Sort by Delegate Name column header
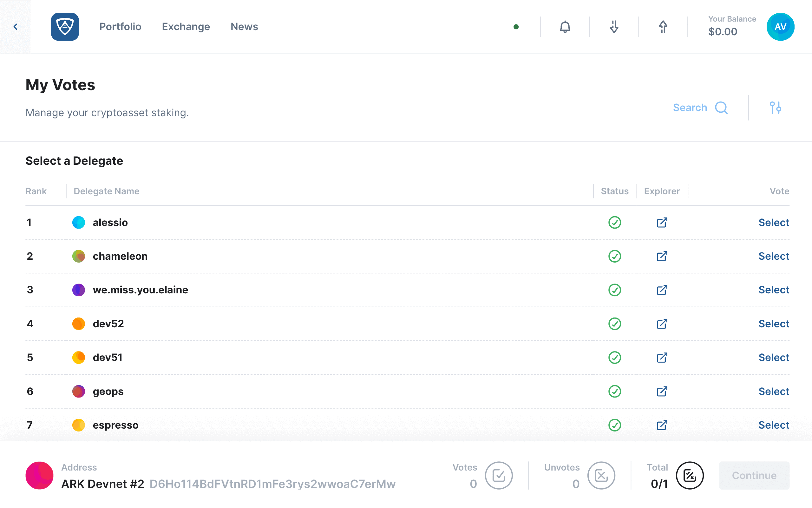The height and width of the screenshot is (508, 812). click(106, 191)
